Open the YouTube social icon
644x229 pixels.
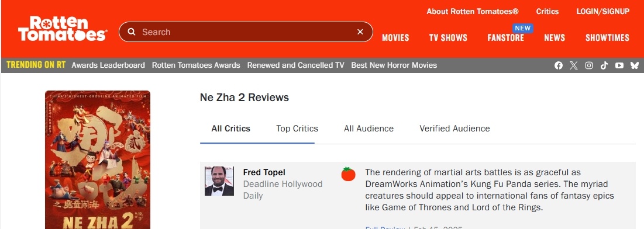point(619,65)
